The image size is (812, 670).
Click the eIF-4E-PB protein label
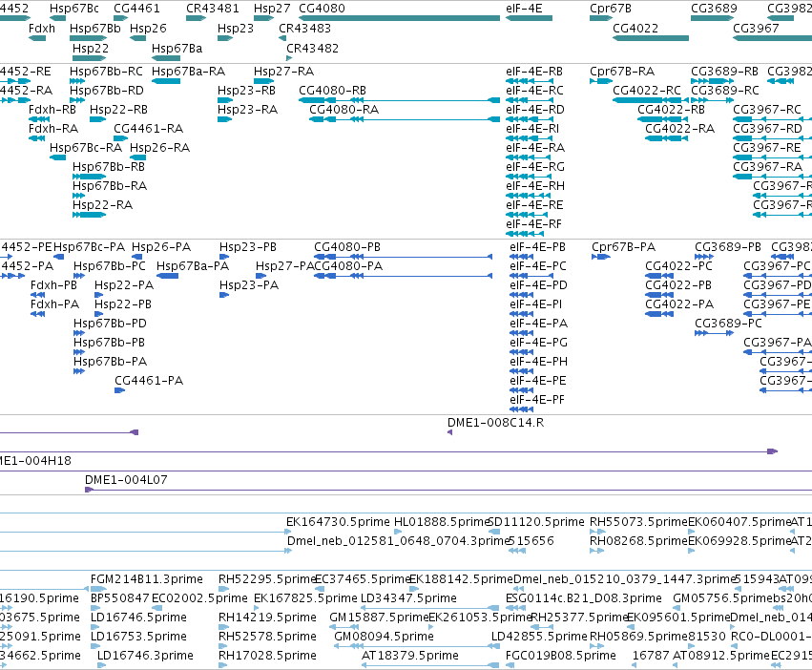point(537,246)
